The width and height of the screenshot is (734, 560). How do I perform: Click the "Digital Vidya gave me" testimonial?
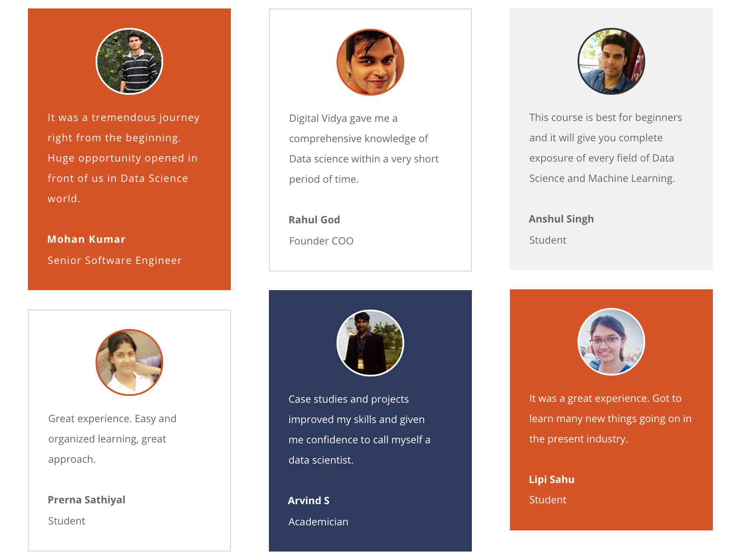point(364,148)
